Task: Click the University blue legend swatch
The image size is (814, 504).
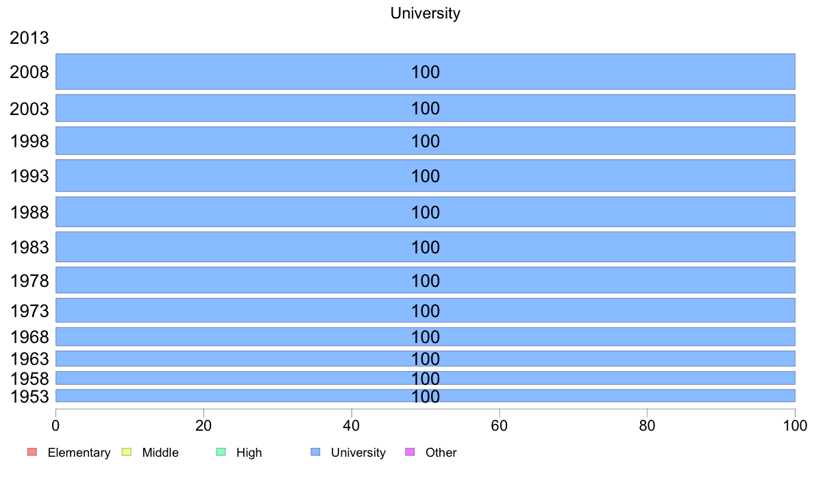Action: [x=315, y=452]
